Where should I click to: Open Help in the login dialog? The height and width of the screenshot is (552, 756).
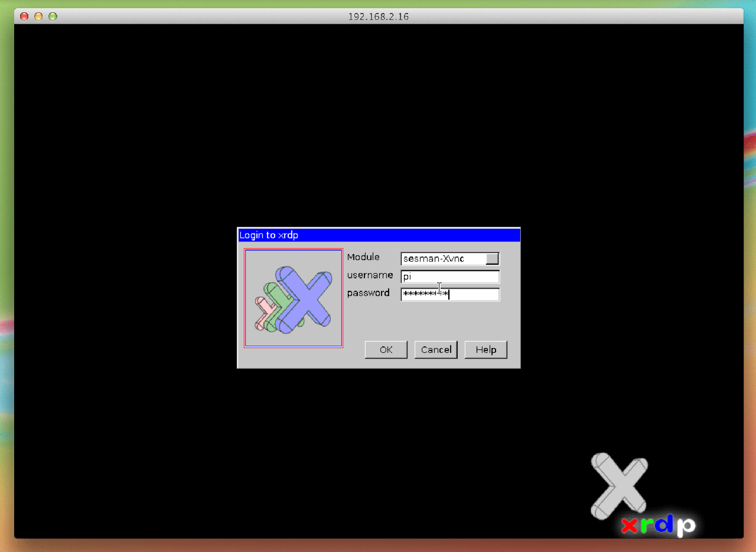click(x=485, y=350)
